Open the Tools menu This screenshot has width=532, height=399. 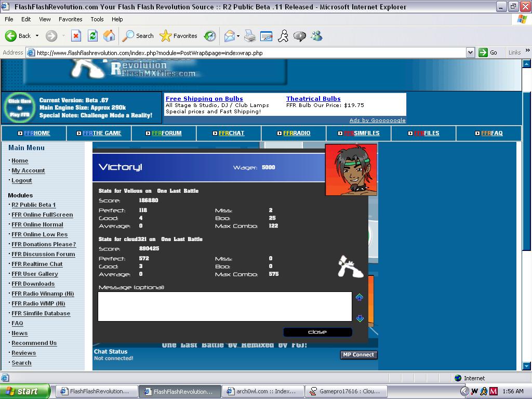pos(97,19)
